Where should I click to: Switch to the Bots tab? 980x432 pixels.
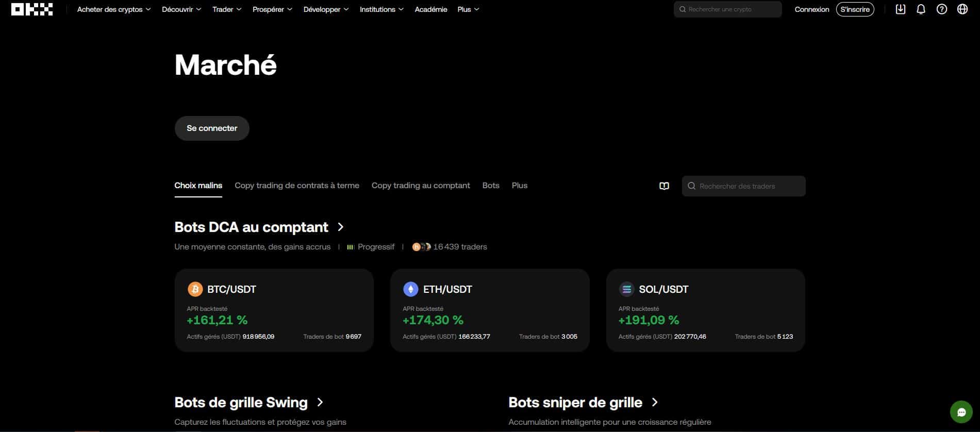click(491, 186)
